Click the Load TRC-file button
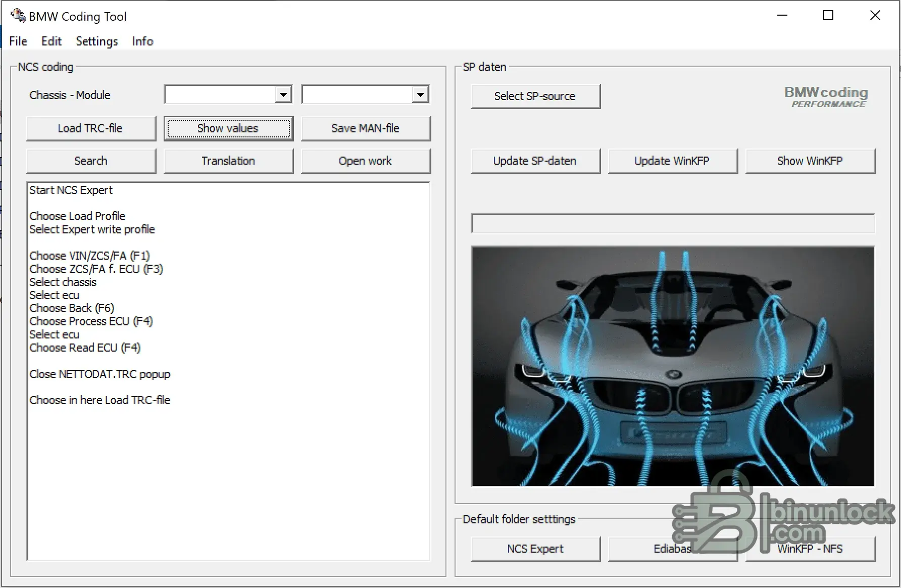 (x=91, y=129)
